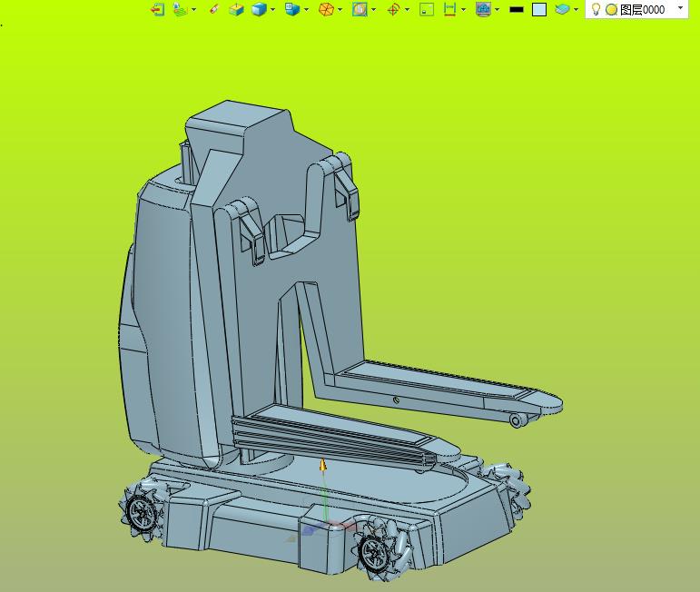Expand the dropdown beside the teal surface icon
Screen dimensions: 700x592
576,9
